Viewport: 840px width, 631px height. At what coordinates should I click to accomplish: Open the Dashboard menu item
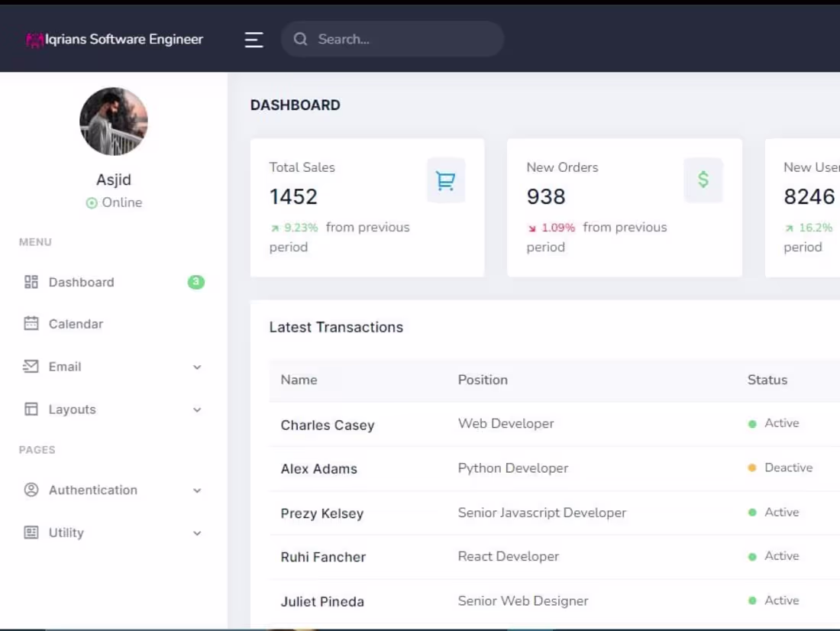(82, 282)
